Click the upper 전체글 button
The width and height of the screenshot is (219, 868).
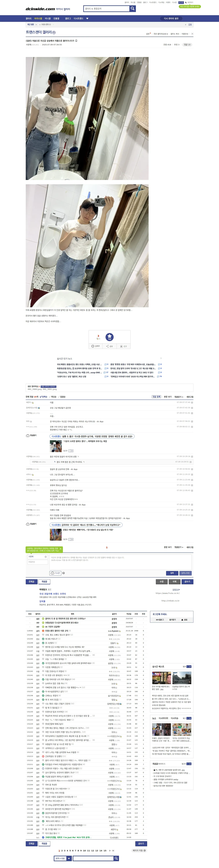(31, 582)
